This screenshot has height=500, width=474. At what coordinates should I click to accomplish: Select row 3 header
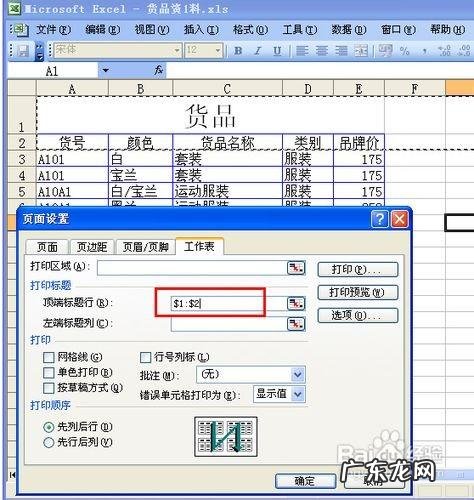point(22,159)
